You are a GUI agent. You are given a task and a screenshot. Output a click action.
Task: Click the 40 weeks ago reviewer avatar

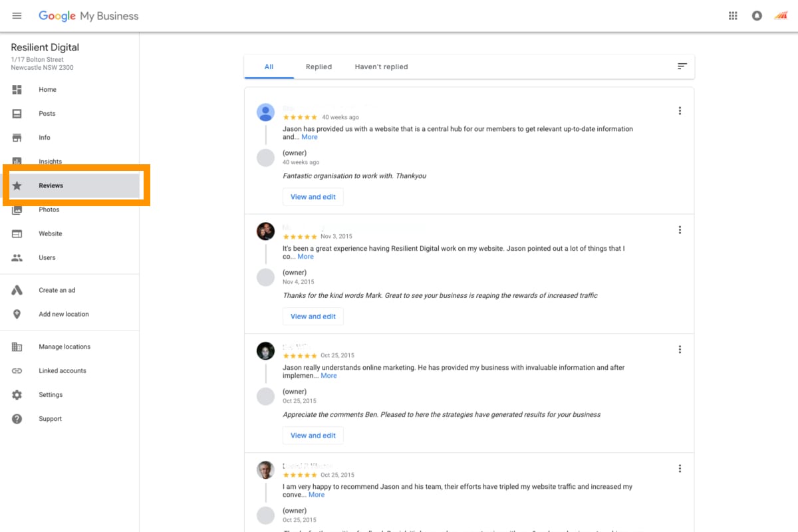click(x=265, y=112)
